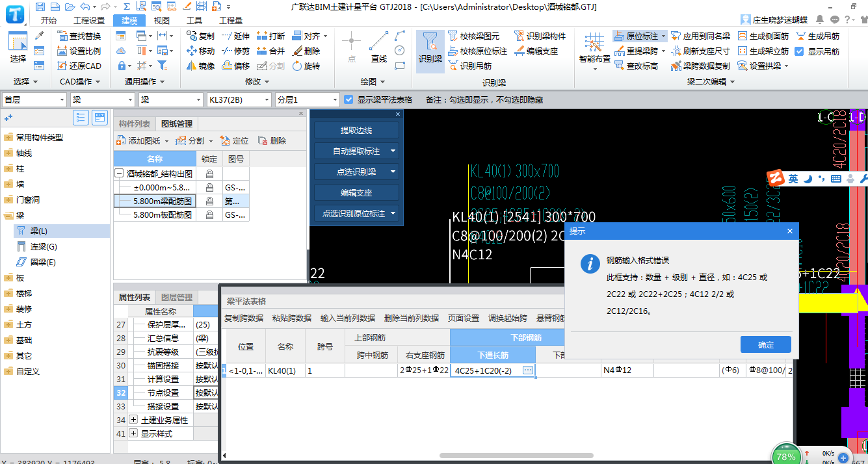Click 复制跨数据 in beam table
The height and width of the screenshot is (464, 868).
(x=244, y=318)
